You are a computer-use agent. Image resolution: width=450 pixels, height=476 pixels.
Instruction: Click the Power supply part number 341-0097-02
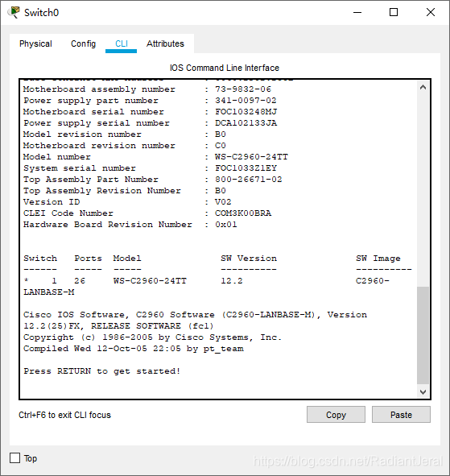click(x=246, y=101)
